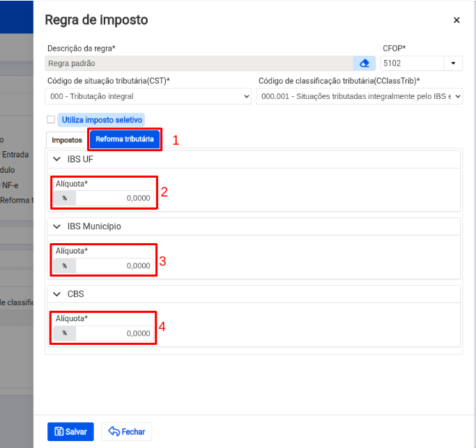Click the percent icon in IBS UF
This screenshot has height=448, width=476.
coord(65,198)
